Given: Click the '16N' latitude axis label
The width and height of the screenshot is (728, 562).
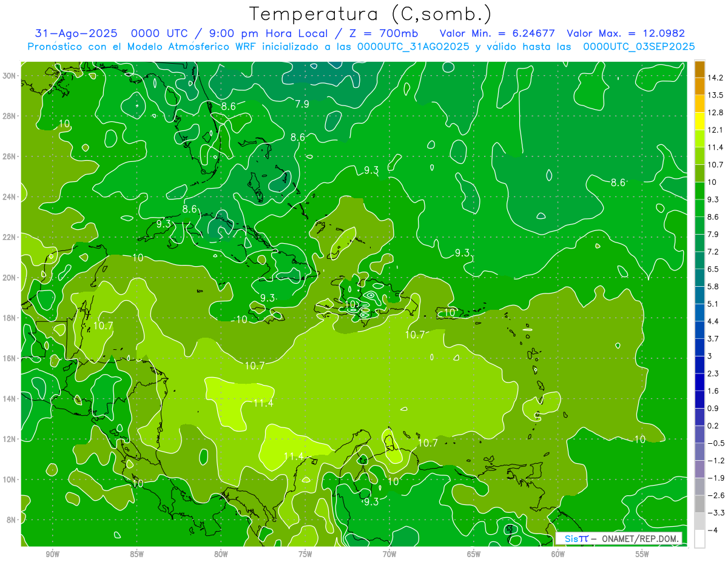Looking at the screenshot, I should [x=10, y=358].
